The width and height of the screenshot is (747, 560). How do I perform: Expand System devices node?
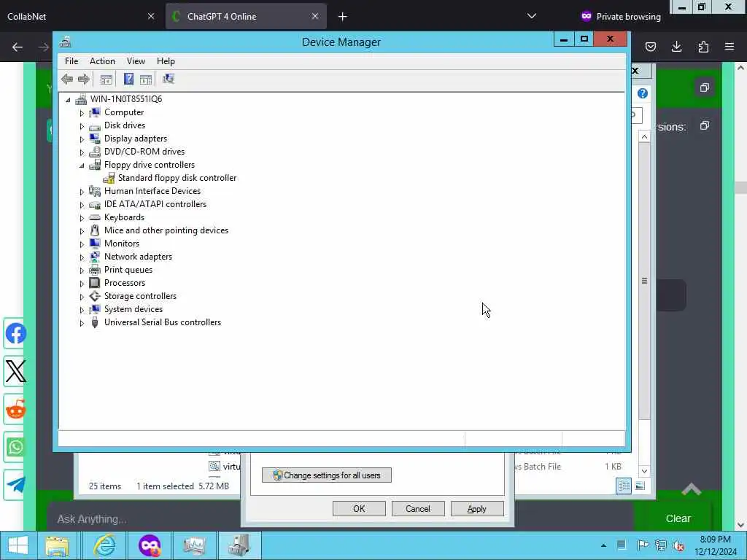(x=82, y=309)
